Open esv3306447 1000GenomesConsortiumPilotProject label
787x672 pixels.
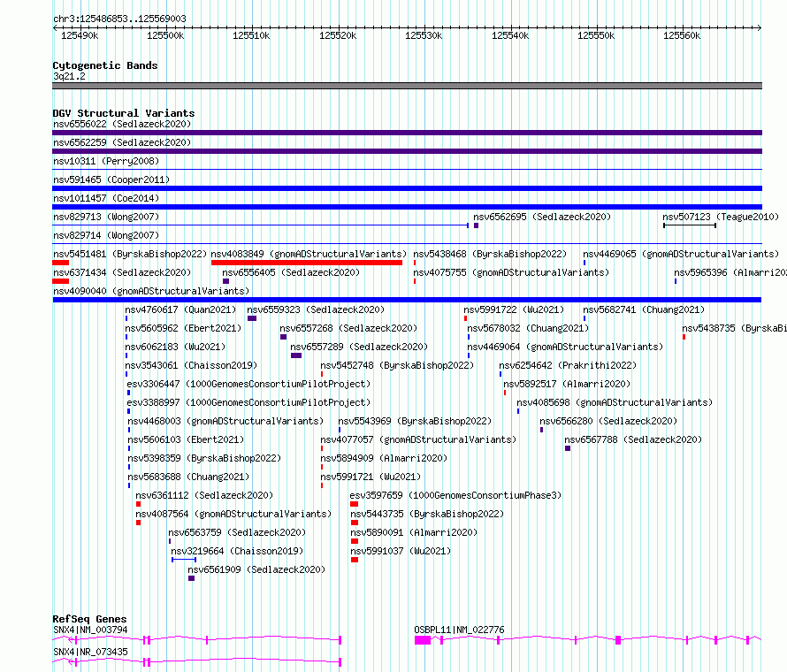pos(248,384)
